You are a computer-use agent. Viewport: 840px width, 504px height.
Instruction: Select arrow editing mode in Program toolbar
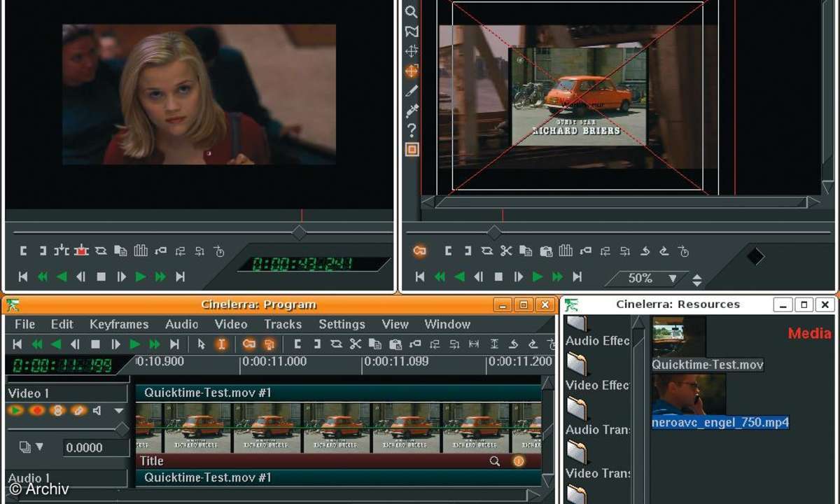(202, 344)
